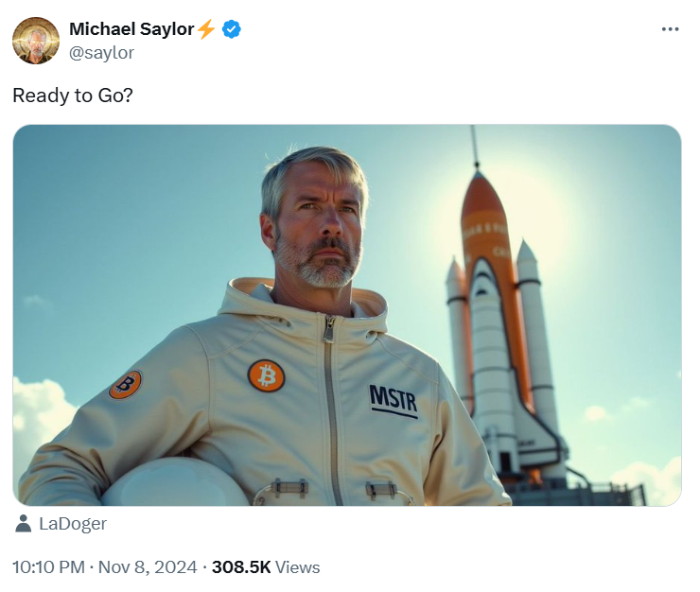Click the orange Bitcoin patch on jacket chest
The height and width of the screenshot is (592, 700).
pos(266,376)
